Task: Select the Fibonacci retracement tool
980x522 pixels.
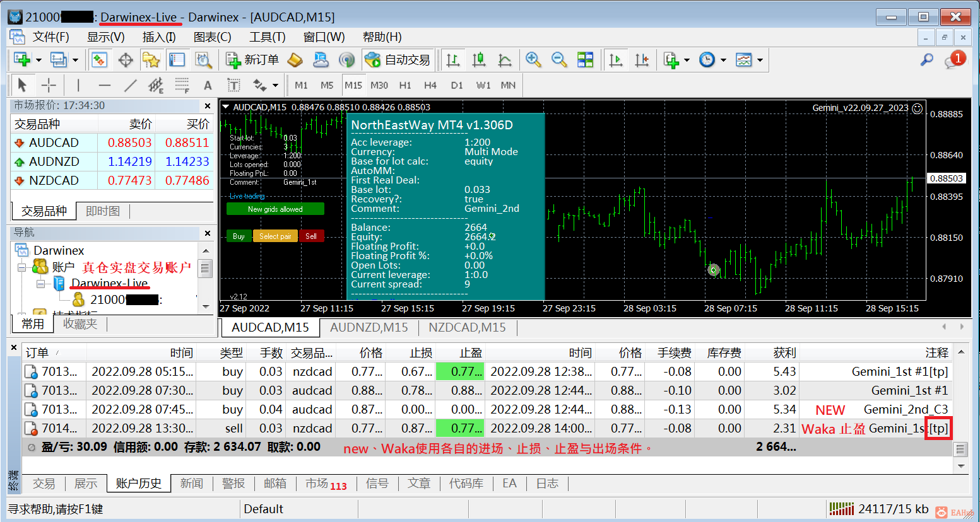Action: click(182, 85)
